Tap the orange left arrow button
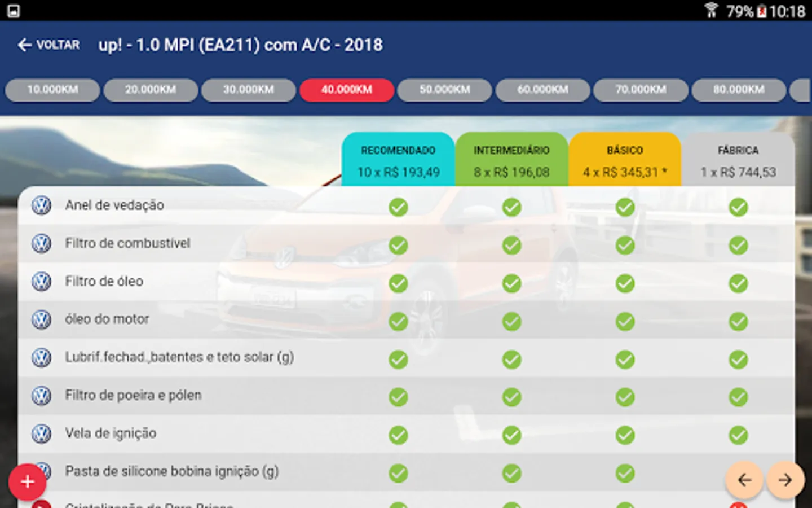 click(x=744, y=480)
